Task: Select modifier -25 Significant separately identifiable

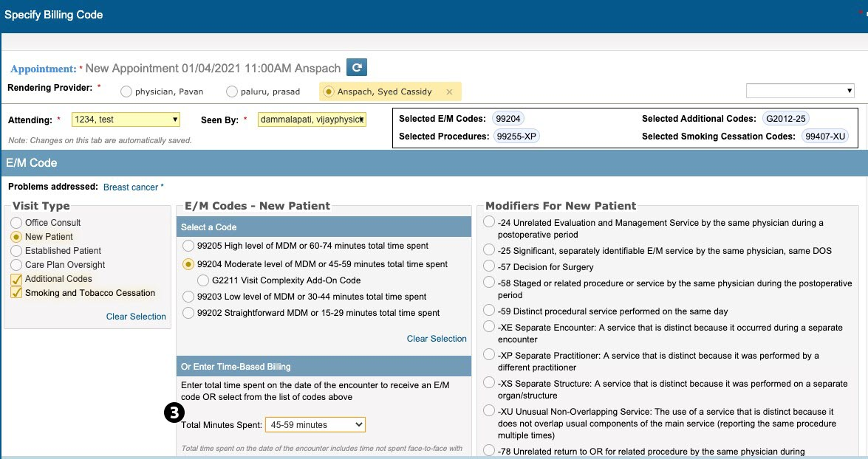Action: pyautogui.click(x=489, y=251)
